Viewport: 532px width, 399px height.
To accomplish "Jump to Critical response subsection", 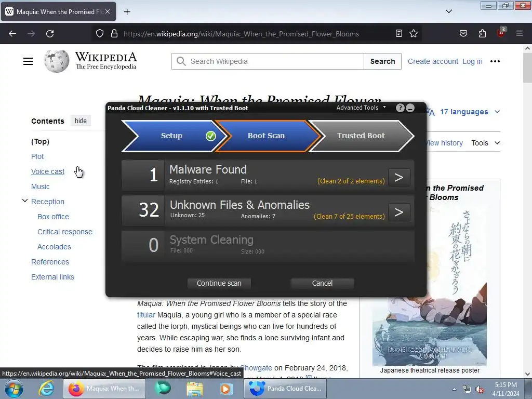I will tap(65, 232).
